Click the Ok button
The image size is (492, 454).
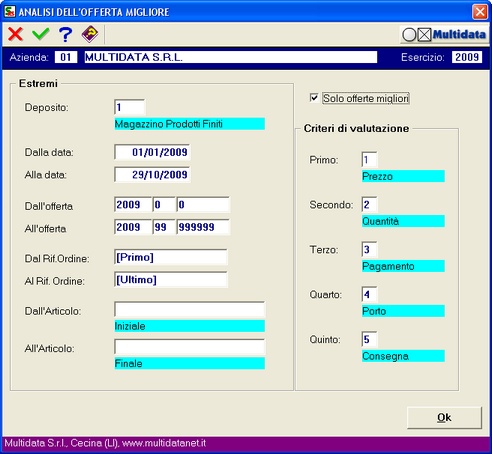pyautogui.click(x=444, y=417)
